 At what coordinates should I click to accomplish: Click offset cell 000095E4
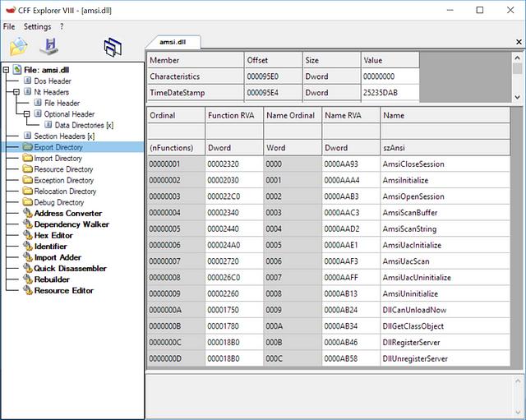[x=274, y=93]
